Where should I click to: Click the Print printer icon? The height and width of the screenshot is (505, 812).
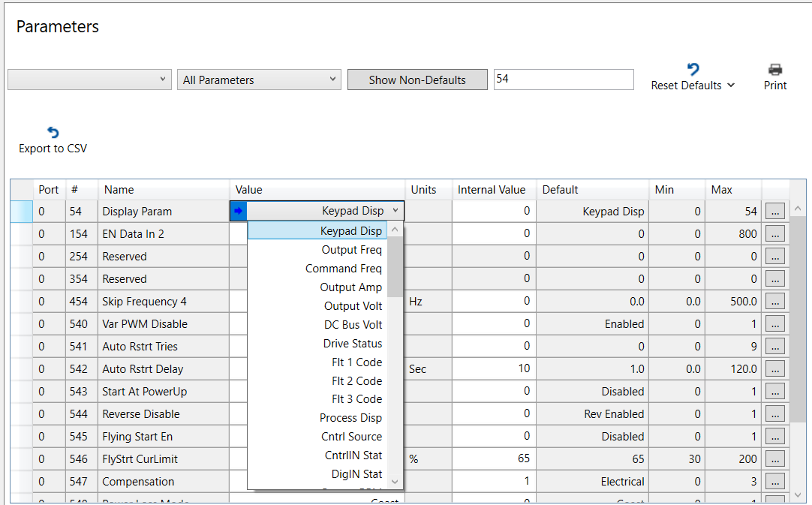pyautogui.click(x=774, y=69)
